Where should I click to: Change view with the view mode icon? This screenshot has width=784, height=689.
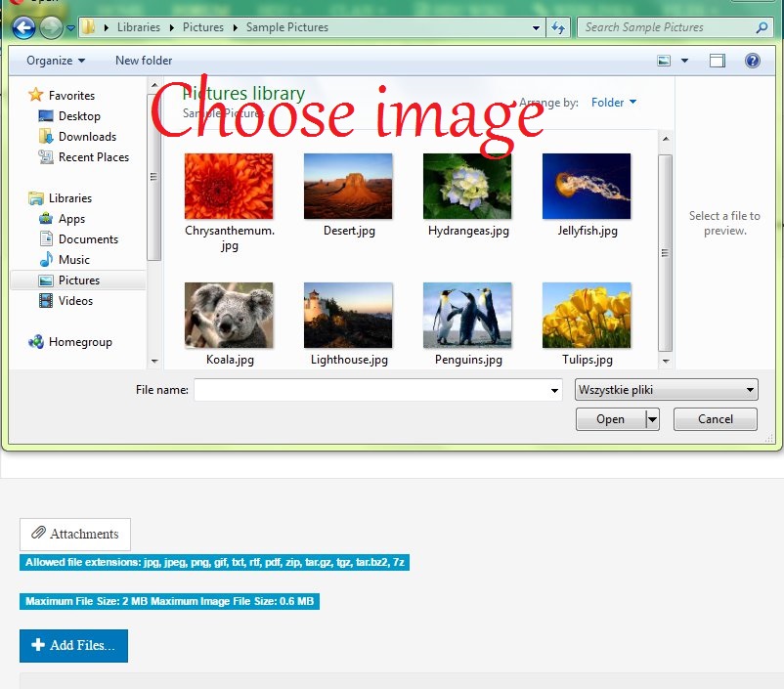[664, 61]
